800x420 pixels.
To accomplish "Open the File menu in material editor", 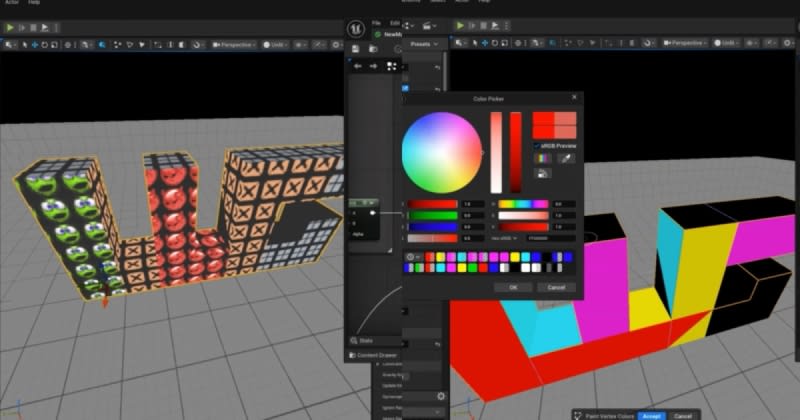I will 376,21.
